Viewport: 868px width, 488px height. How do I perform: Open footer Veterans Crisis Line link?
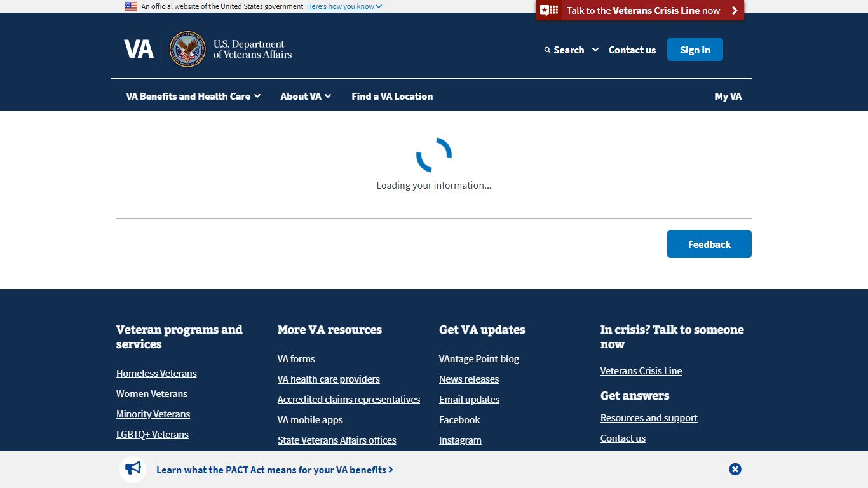[641, 371]
